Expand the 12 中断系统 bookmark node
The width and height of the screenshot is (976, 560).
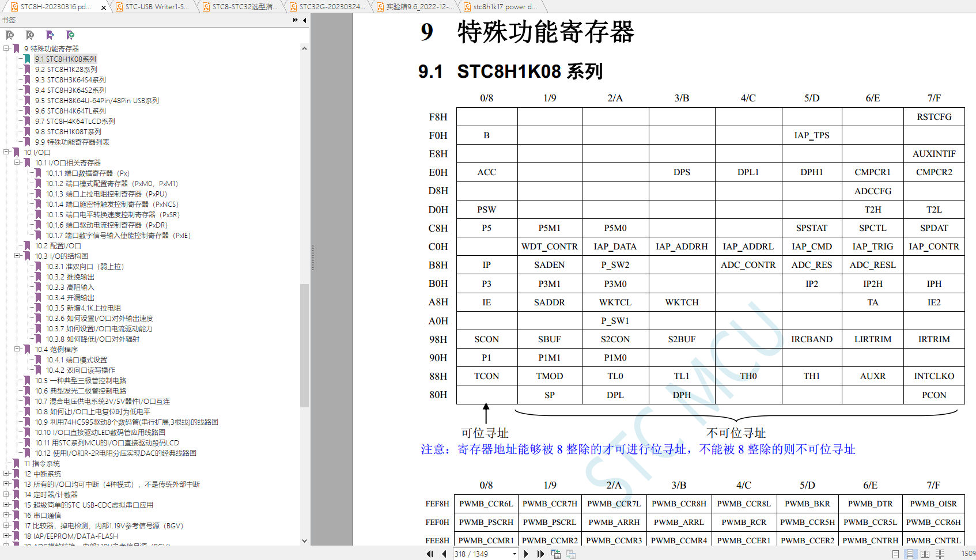[x=6, y=474]
